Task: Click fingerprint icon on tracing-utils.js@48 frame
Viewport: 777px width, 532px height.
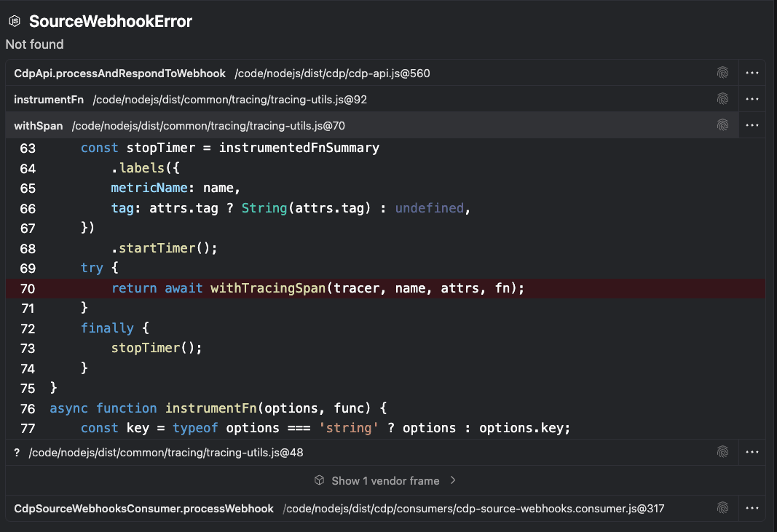Action: pyautogui.click(x=722, y=452)
